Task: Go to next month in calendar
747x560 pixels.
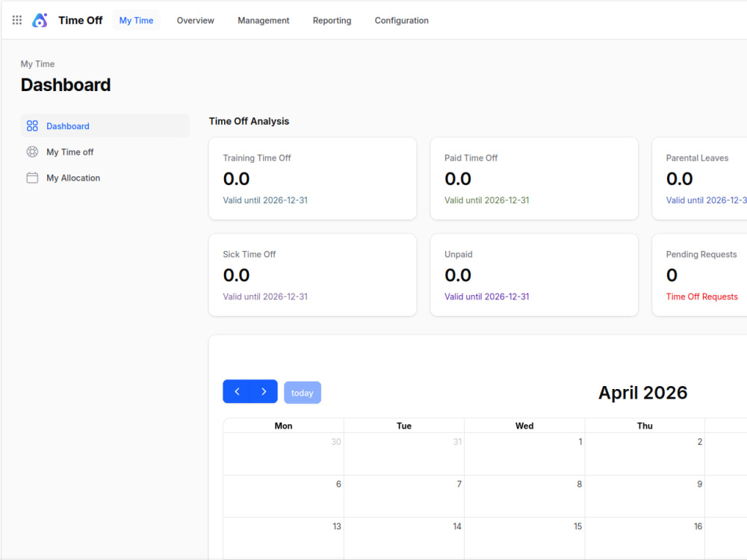Action: point(264,391)
